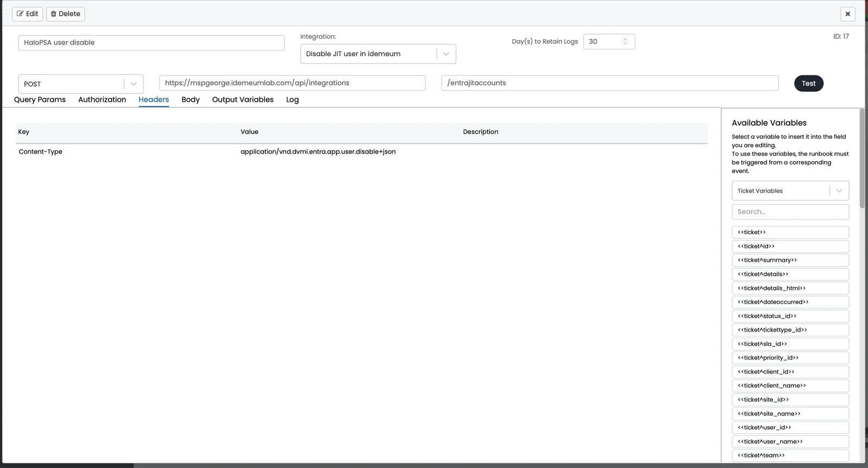Image resolution: width=868 pixels, height=468 pixels.
Task: Click the Value column header
Action: click(250, 132)
